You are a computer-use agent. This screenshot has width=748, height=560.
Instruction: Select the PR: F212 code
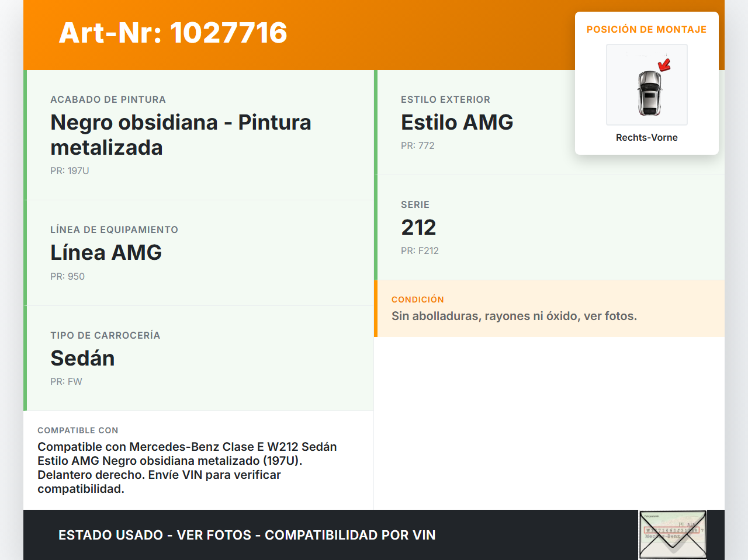click(420, 251)
